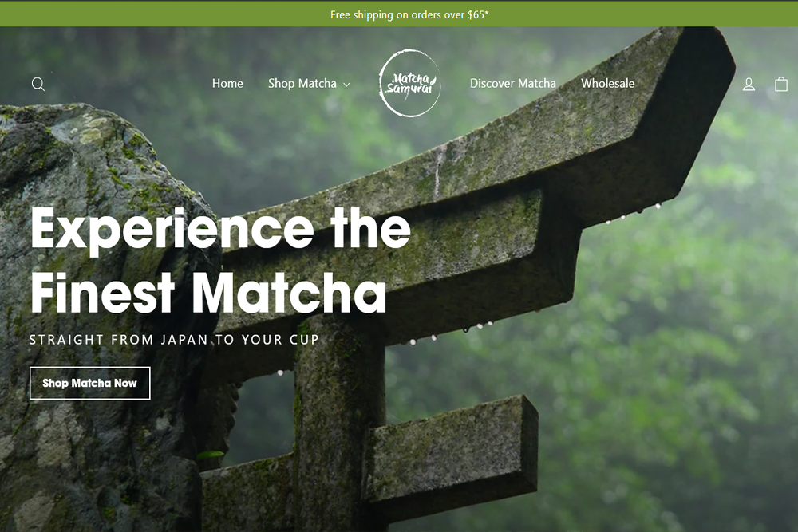The image size is (798, 532).
Task: Visit the Wholesale page link
Action: [607, 84]
